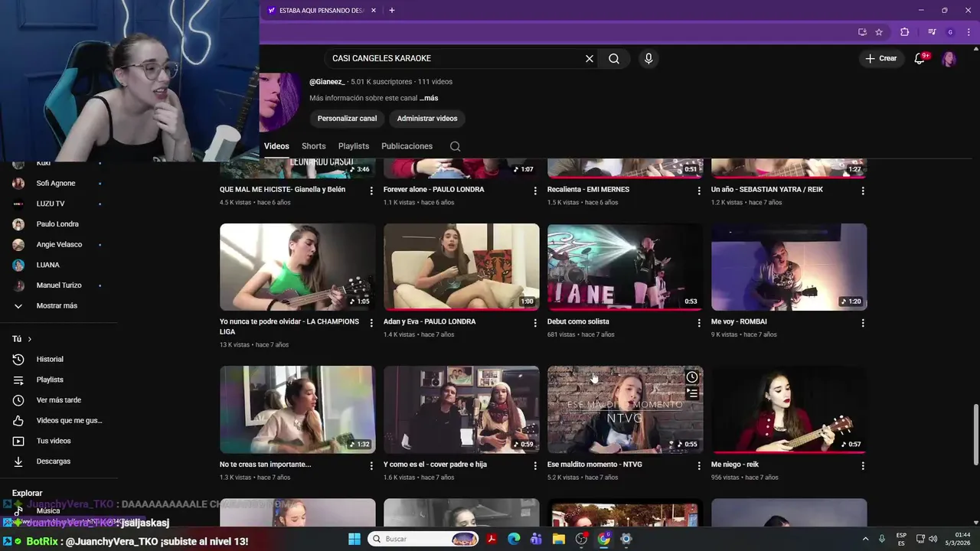The width and height of the screenshot is (980, 551).
Task: Add Ese maldito momento video to queue
Action: (x=692, y=393)
